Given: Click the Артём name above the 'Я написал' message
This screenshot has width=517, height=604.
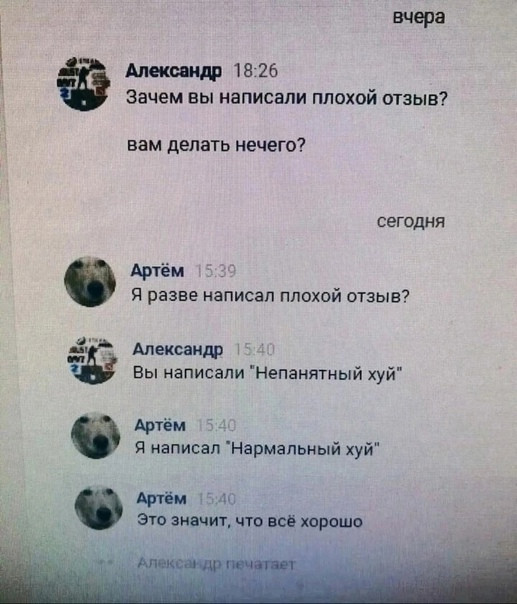Looking at the screenshot, I should pyautogui.click(x=160, y=425).
